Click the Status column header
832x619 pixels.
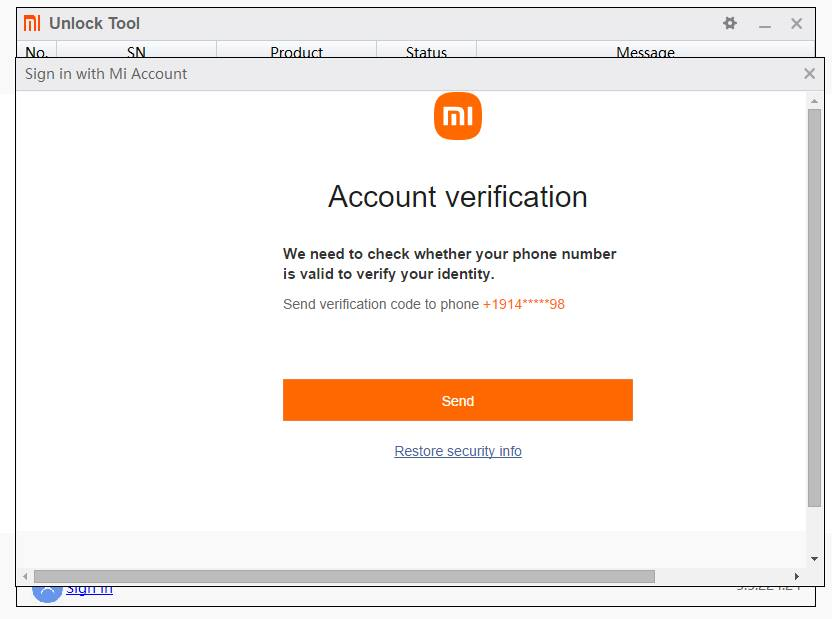(x=426, y=53)
